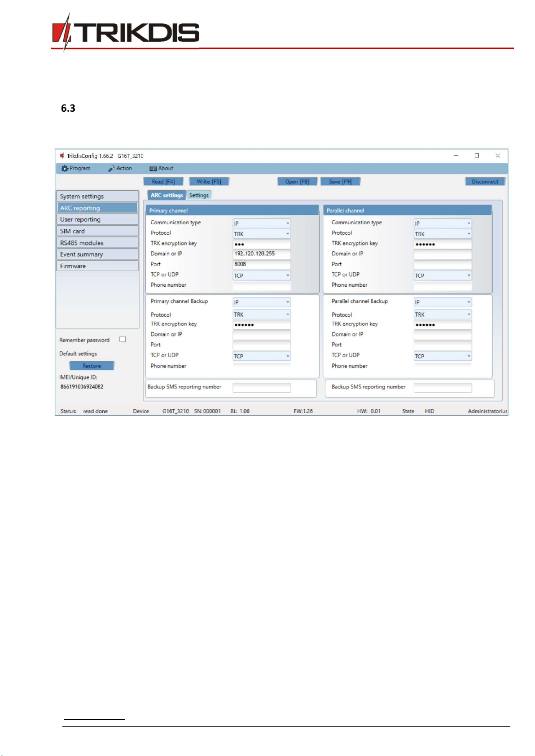Click Primary channel Port field showing 8008

[262, 264]
